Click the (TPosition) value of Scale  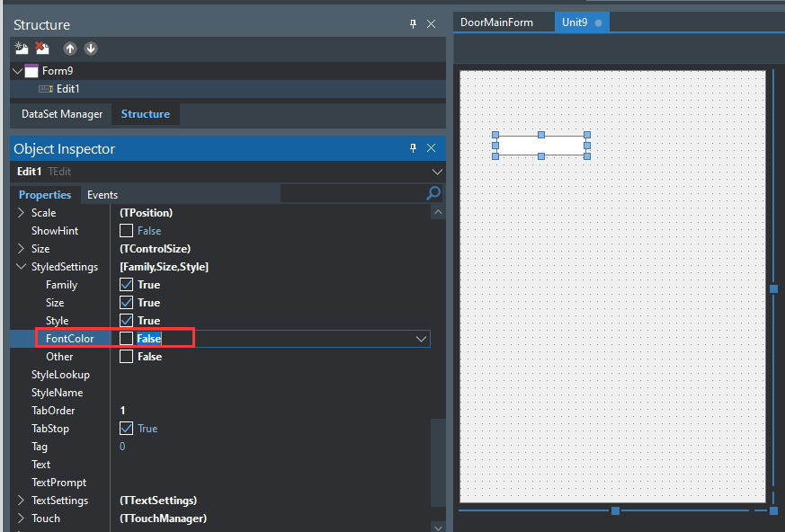click(147, 213)
